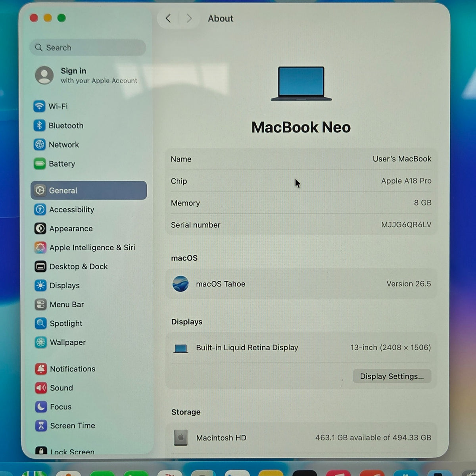Click the Macintosh HD drive icon

pyautogui.click(x=181, y=438)
